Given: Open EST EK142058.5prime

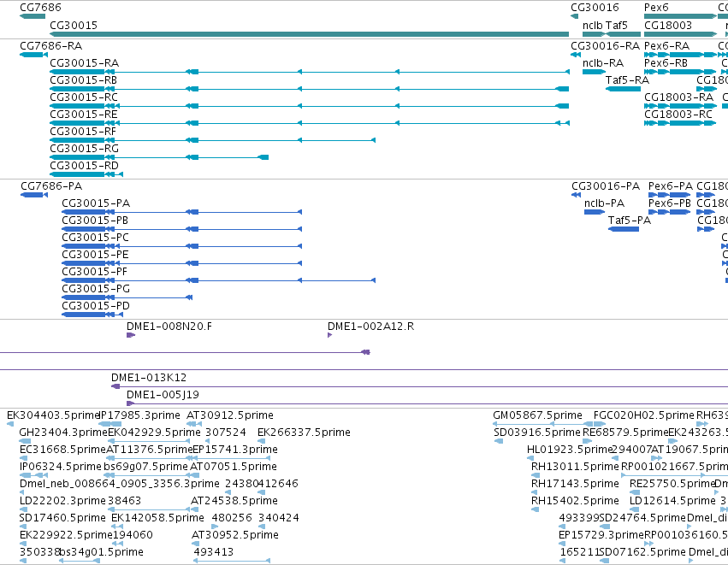Looking at the screenshot, I should tap(158, 519).
